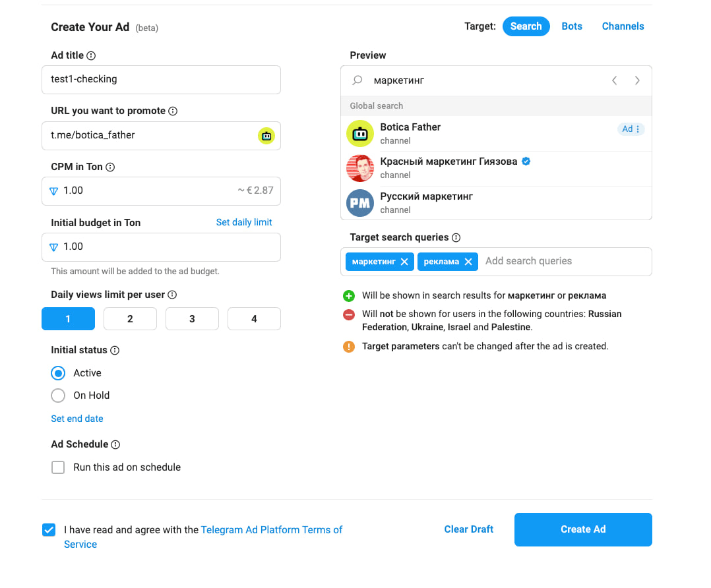Viewport: 711px width, 588px height.
Task: Focus the Ad title input field
Action: 161,80
